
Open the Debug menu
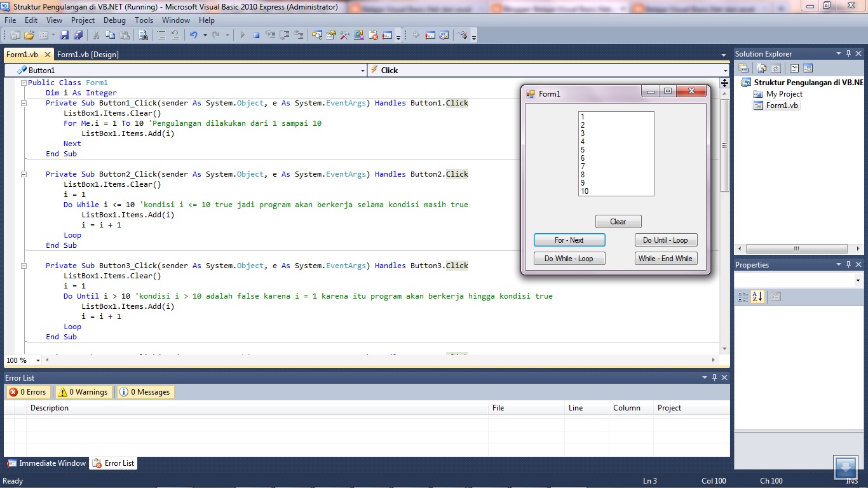pos(114,20)
